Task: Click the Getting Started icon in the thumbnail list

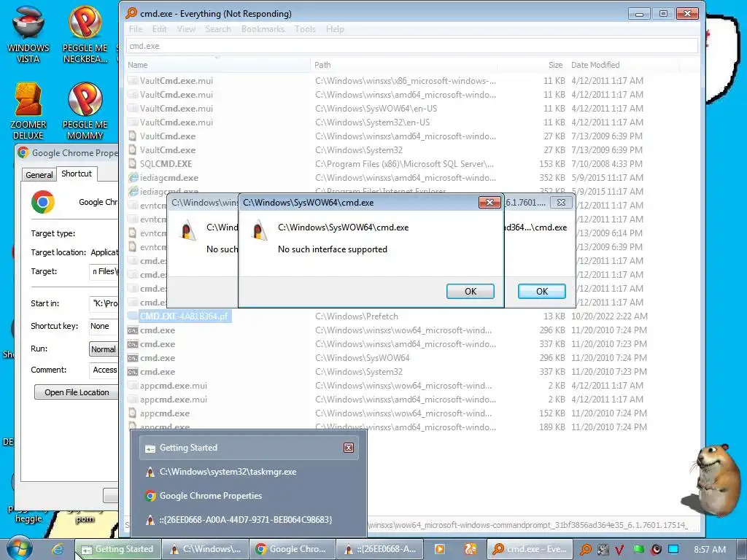Action: point(150,448)
